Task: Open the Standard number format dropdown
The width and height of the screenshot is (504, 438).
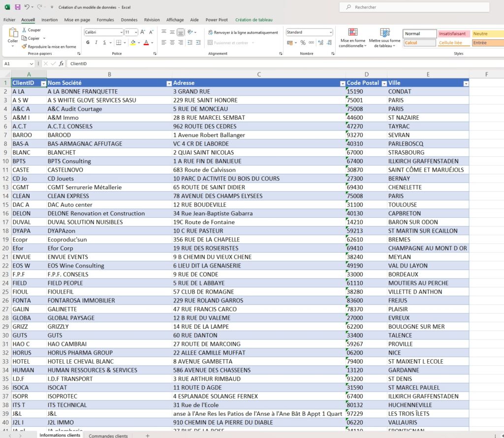Action: point(330,32)
